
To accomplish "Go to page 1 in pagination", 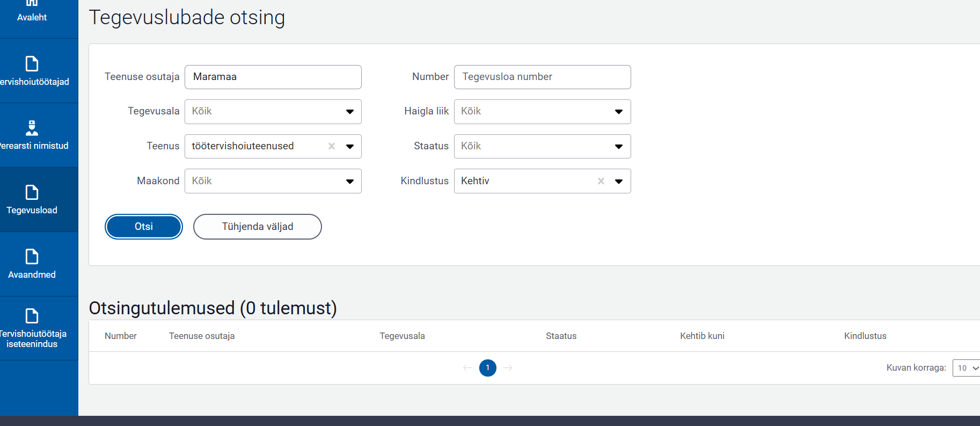I will click(x=487, y=368).
